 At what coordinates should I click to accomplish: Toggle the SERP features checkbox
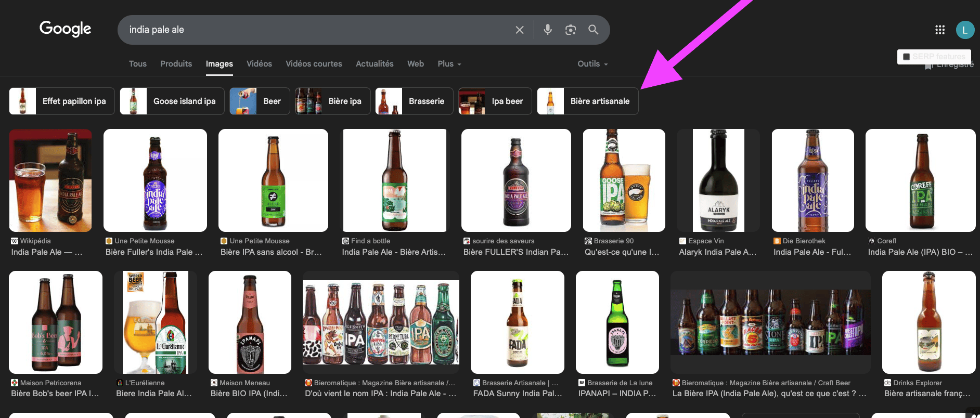(x=906, y=57)
